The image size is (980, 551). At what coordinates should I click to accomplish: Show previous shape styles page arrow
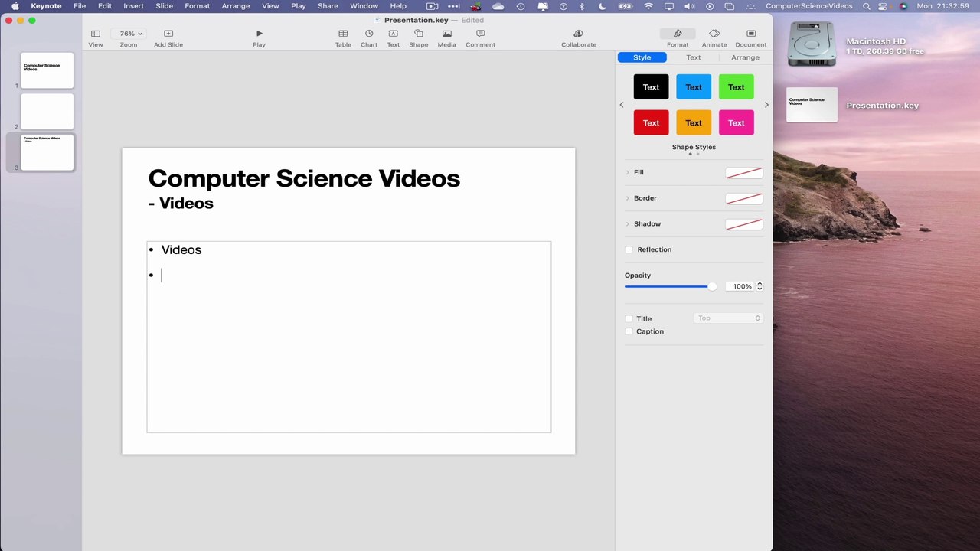coord(622,105)
